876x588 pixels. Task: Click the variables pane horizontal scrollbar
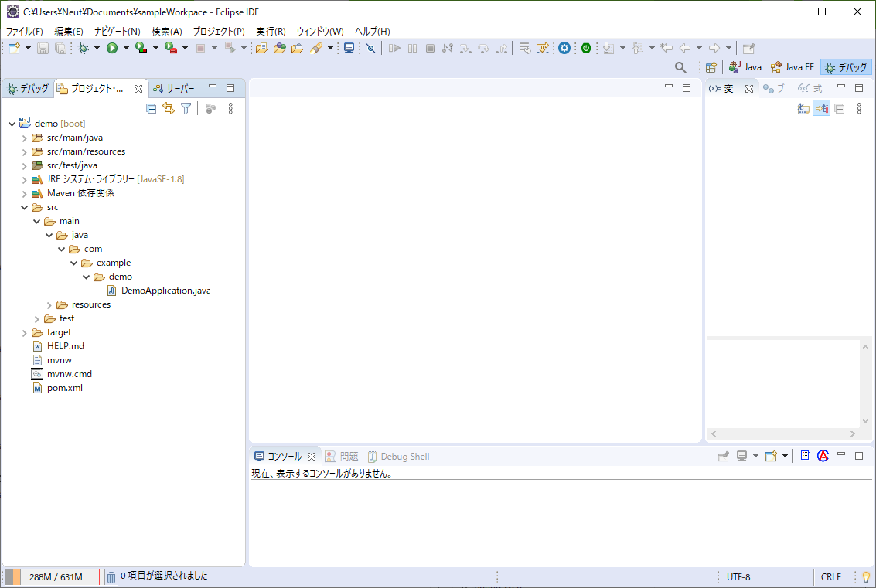coord(782,434)
